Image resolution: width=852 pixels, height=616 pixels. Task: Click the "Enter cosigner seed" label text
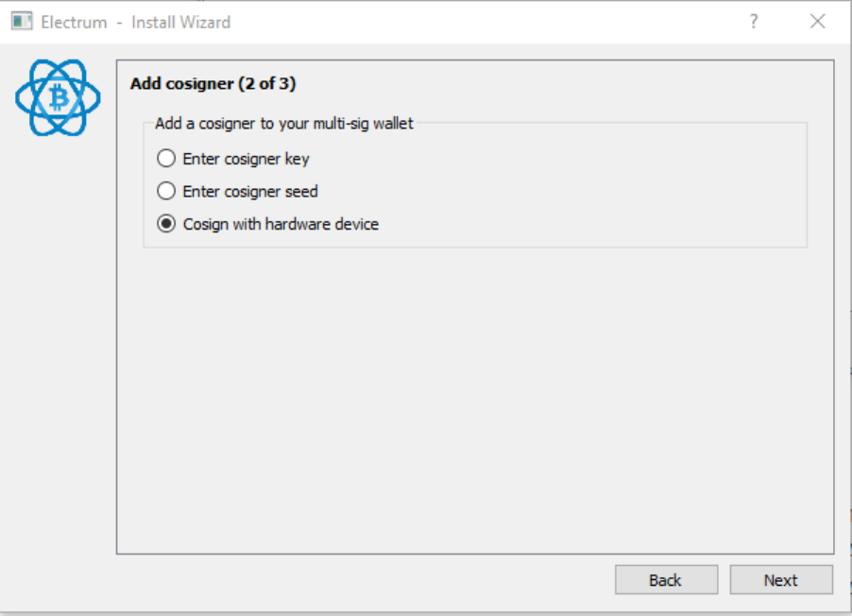click(250, 191)
